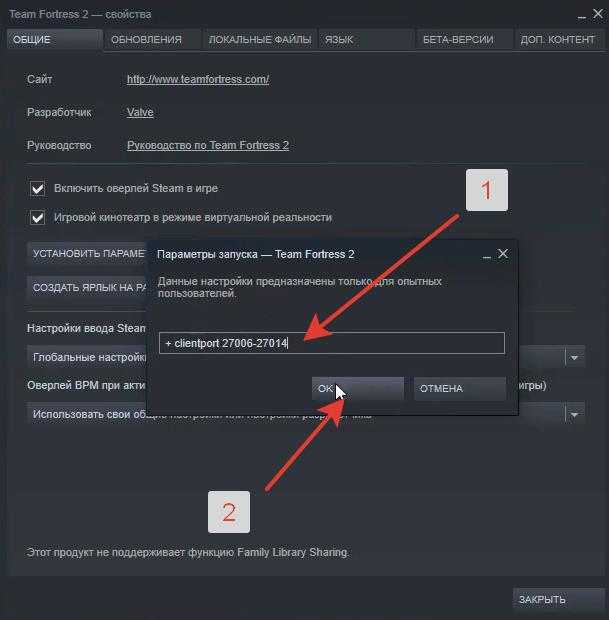Click the Разработчик label
Screen dimensions: 609x620
click(x=59, y=112)
